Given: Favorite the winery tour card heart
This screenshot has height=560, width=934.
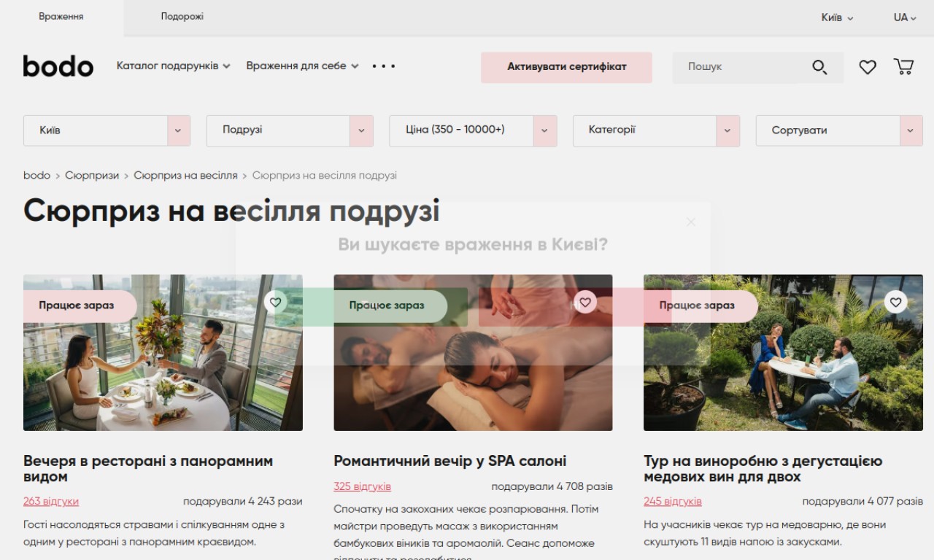Looking at the screenshot, I should pyautogui.click(x=895, y=302).
